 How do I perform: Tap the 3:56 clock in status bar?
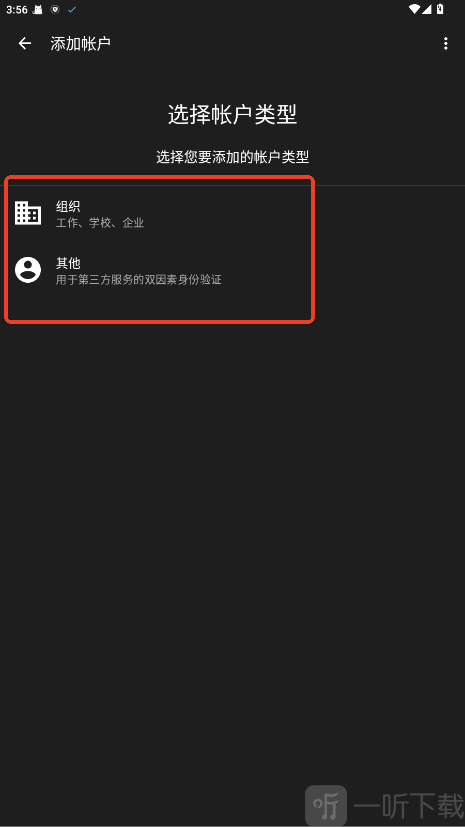(x=17, y=9)
